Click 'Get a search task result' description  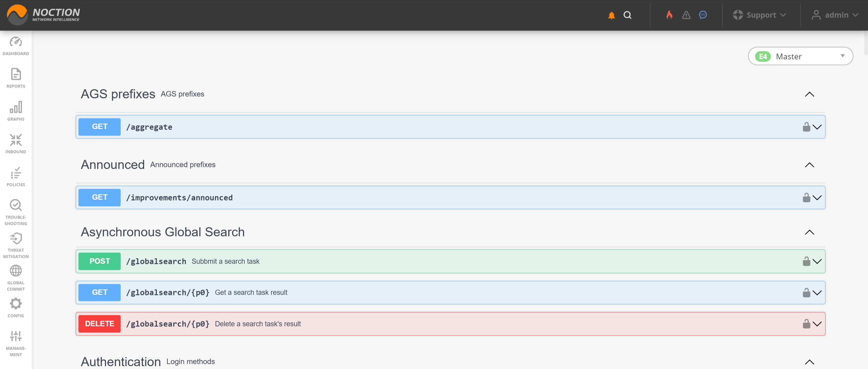[x=251, y=292]
